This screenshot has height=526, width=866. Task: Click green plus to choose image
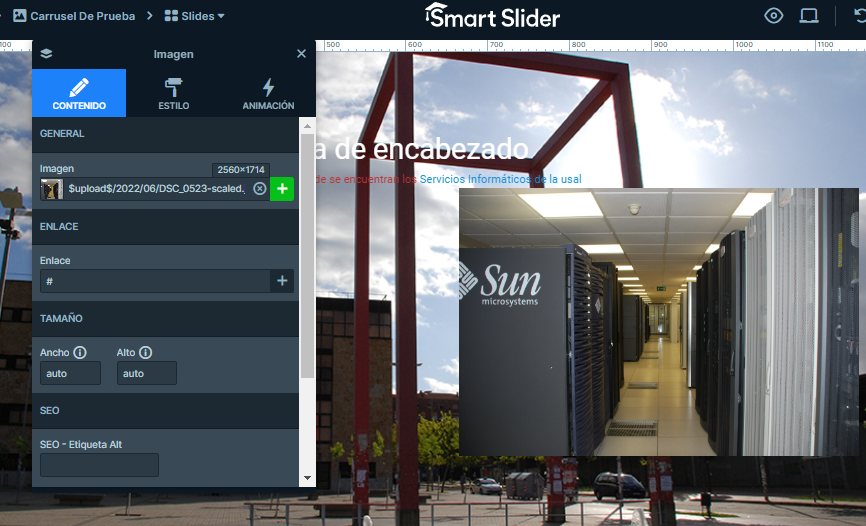[282, 189]
